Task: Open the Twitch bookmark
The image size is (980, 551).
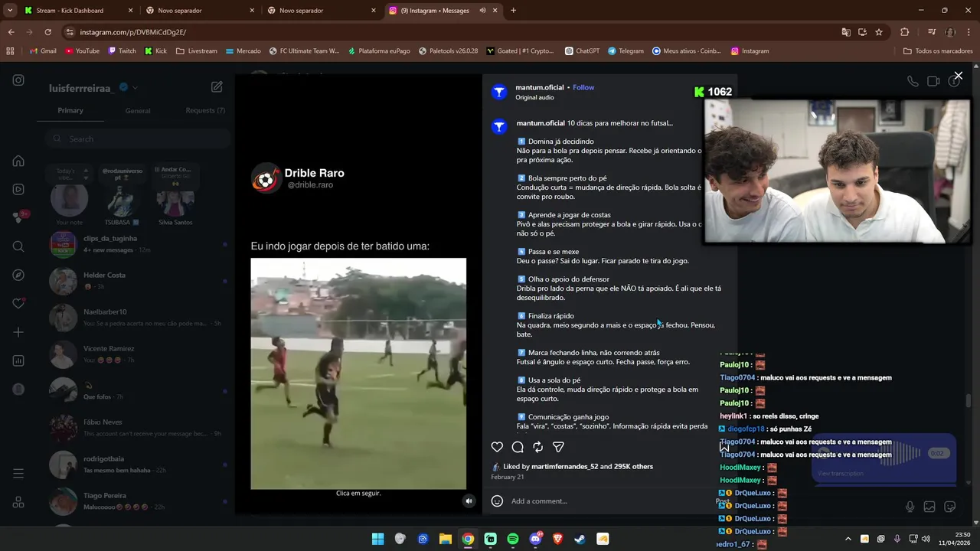Action: point(122,51)
